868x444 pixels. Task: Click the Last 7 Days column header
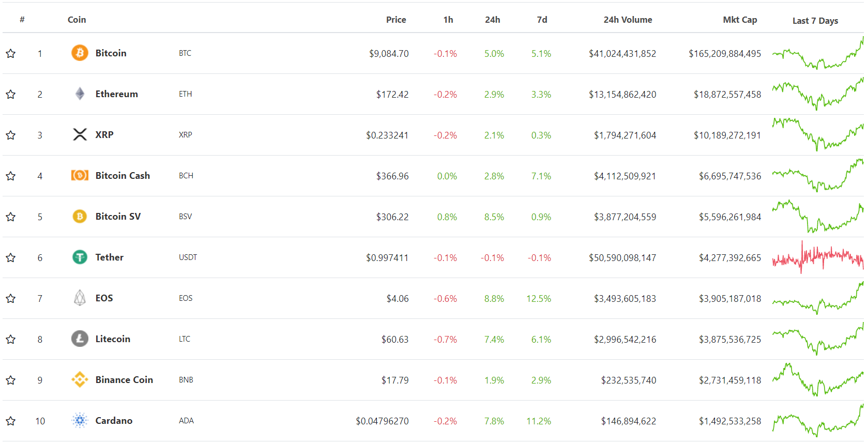[x=815, y=21]
